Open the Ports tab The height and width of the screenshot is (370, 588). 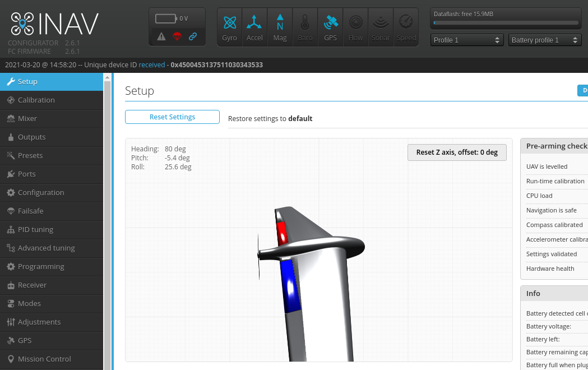click(x=52, y=174)
